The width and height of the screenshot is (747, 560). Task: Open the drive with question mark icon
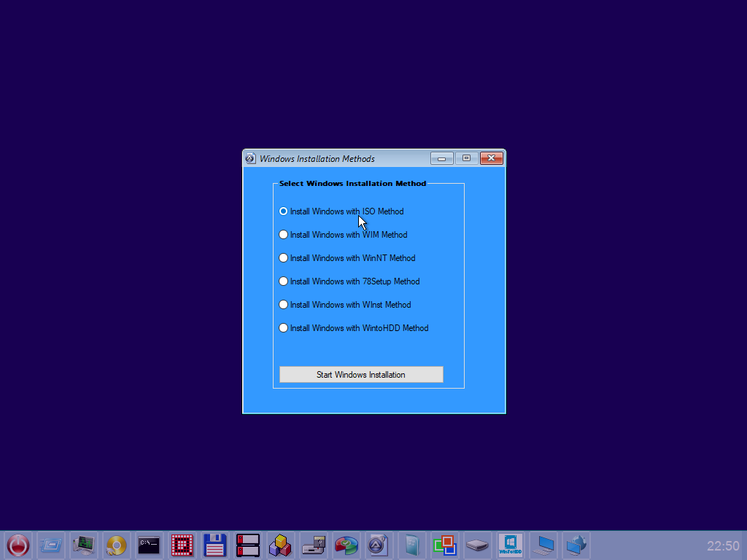[x=314, y=545]
